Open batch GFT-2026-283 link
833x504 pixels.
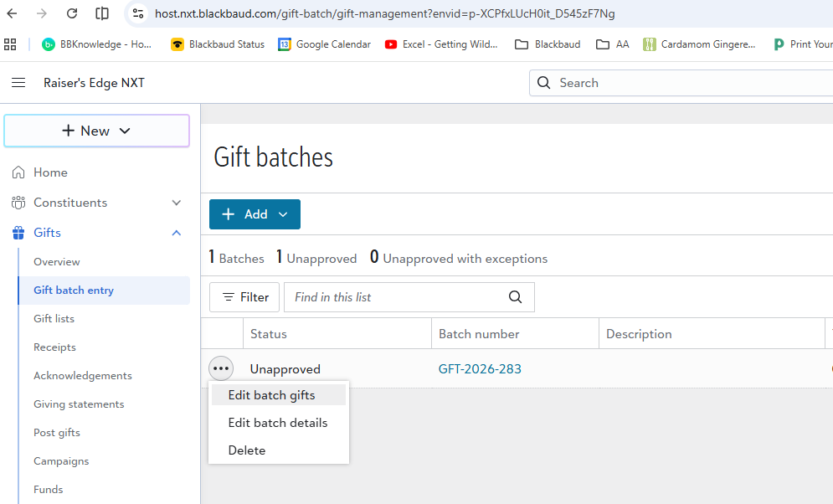point(480,369)
